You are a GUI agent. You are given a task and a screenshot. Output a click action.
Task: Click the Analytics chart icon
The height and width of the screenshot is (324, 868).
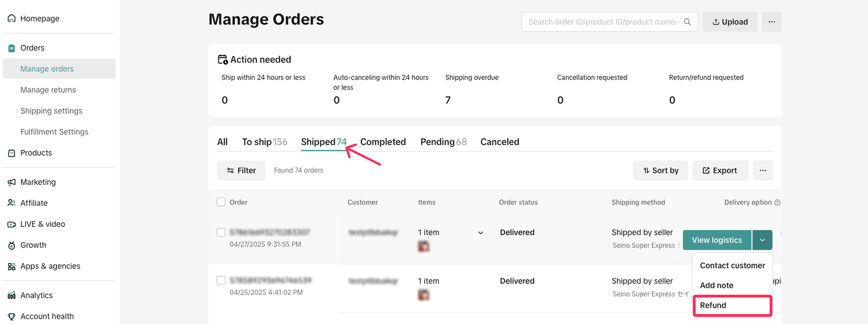click(11, 295)
